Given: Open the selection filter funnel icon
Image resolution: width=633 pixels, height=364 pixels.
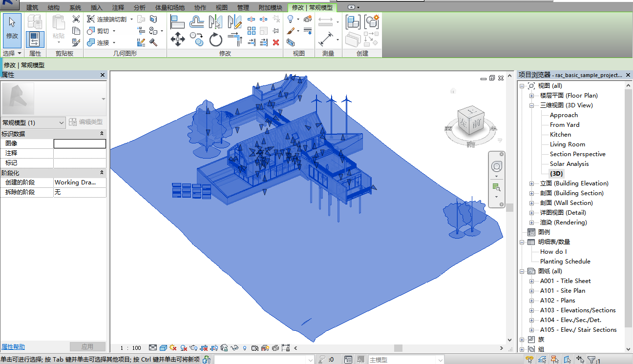Looking at the screenshot, I should [x=592, y=360].
